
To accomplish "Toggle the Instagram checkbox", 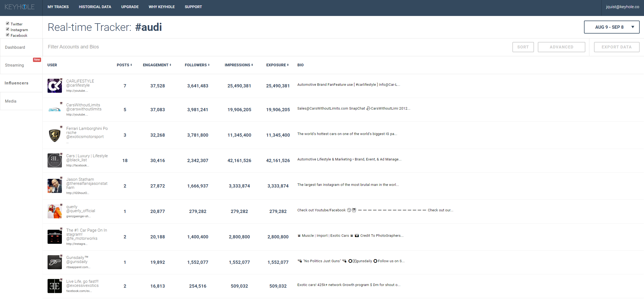I will (x=8, y=29).
